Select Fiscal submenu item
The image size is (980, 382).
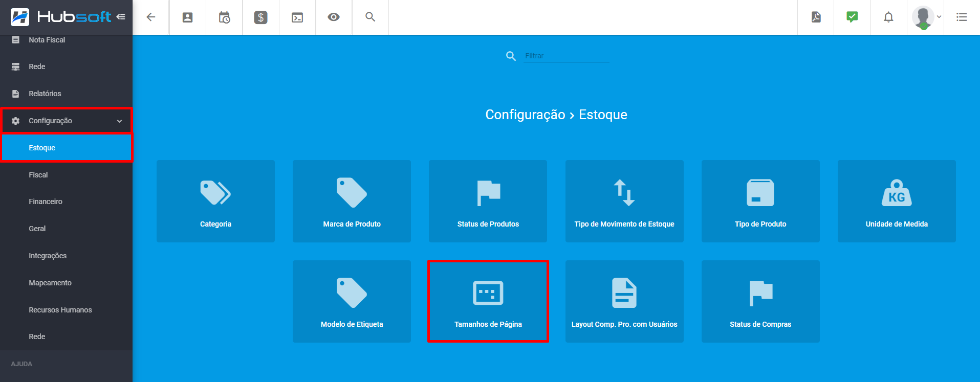click(67, 175)
